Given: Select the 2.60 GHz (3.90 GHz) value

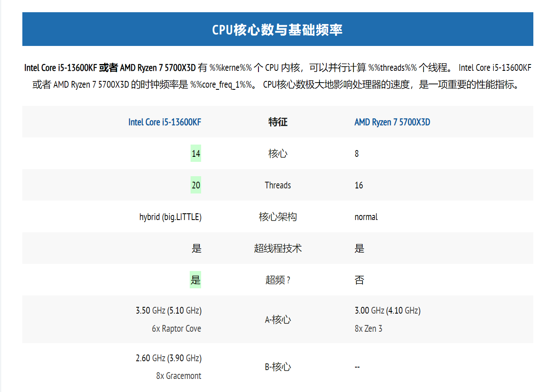Looking at the screenshot, I should [x=169, y=358].
